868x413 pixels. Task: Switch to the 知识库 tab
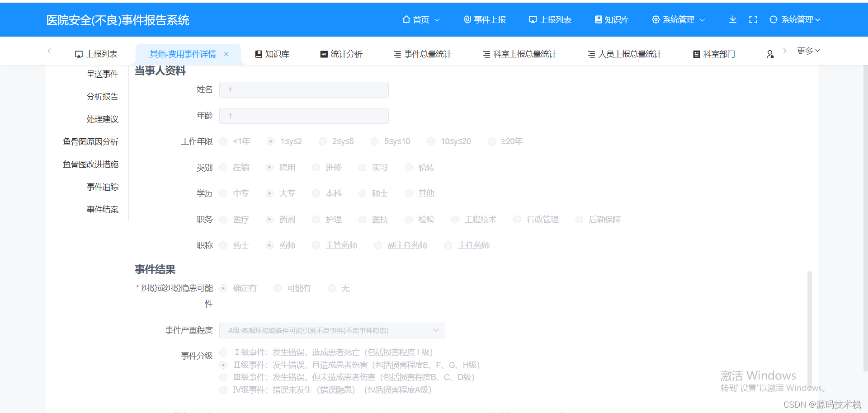[272, 54]
